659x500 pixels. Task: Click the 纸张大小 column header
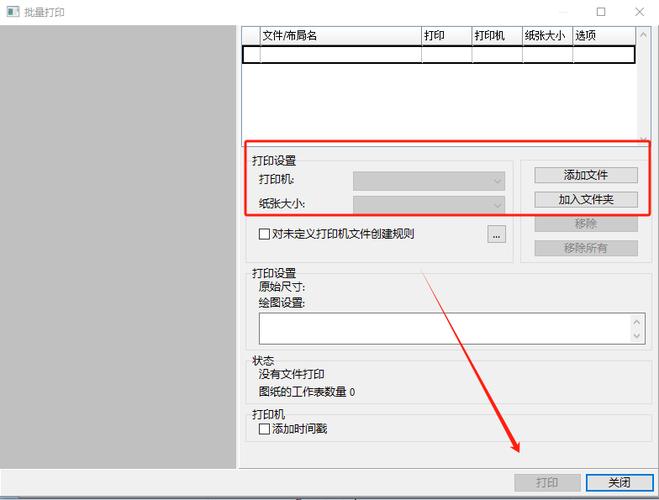pos(548,36)
